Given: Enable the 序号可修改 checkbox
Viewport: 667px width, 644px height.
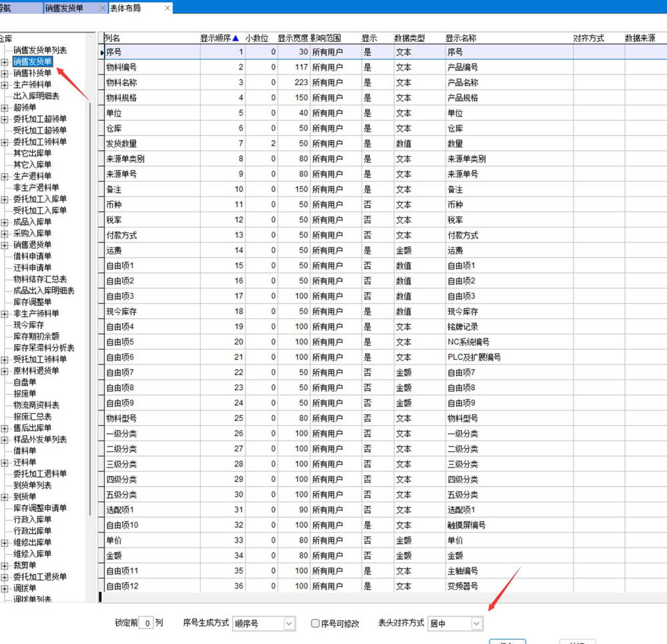Looking at the screenshot, I should [x=315, y=623].
